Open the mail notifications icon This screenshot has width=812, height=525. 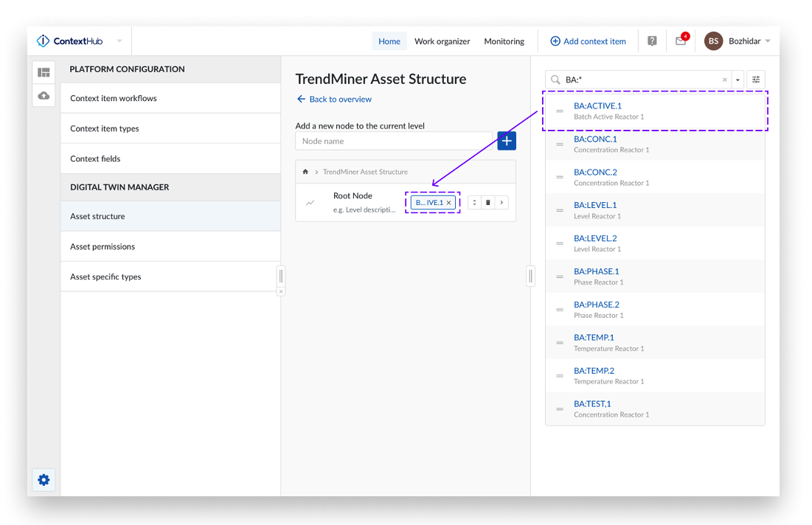(x=681, y=41)
